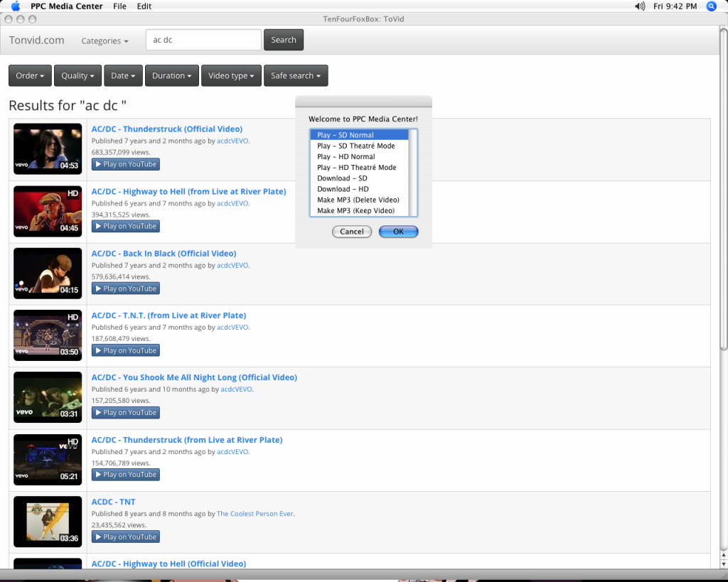Screen dimensions: 728x582
Task: Open the Duration filter dropdown
Action: click(x=172, y=75)
